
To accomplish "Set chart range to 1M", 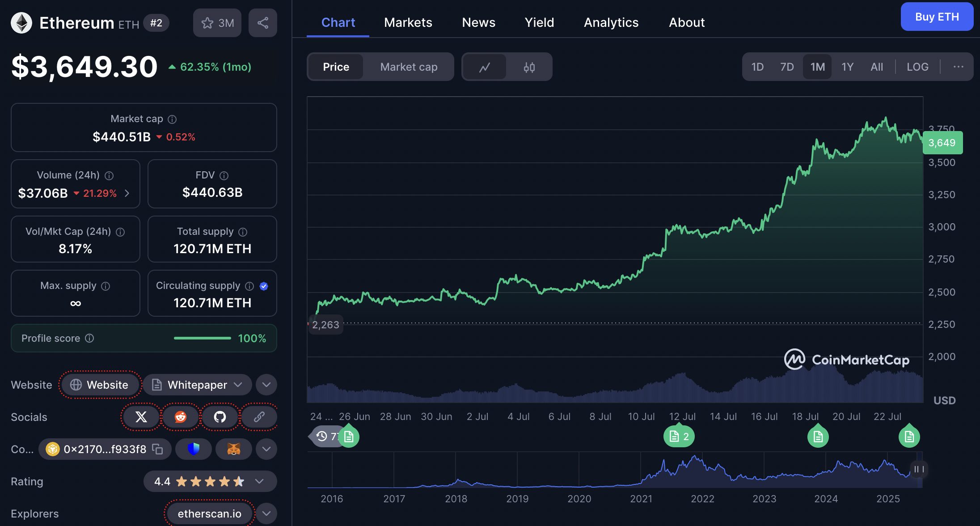I will (x=817, y=67).
